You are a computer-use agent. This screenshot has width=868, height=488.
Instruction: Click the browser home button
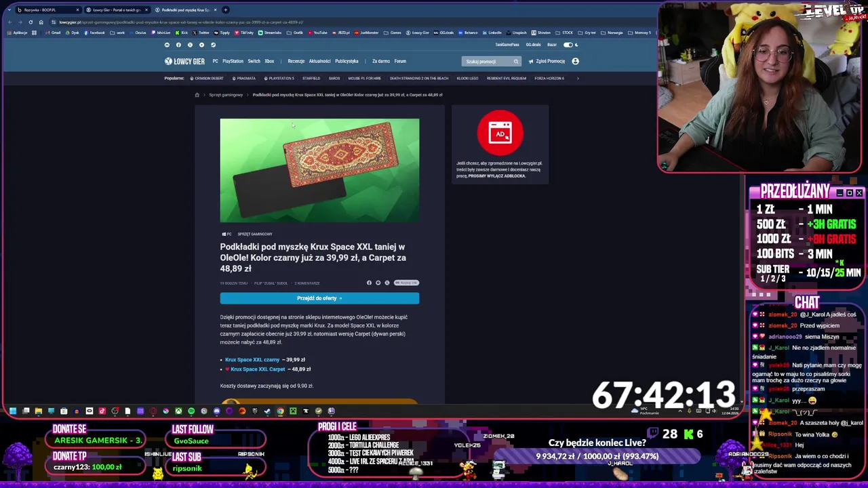pyautogui.click(x=41, y=22)
